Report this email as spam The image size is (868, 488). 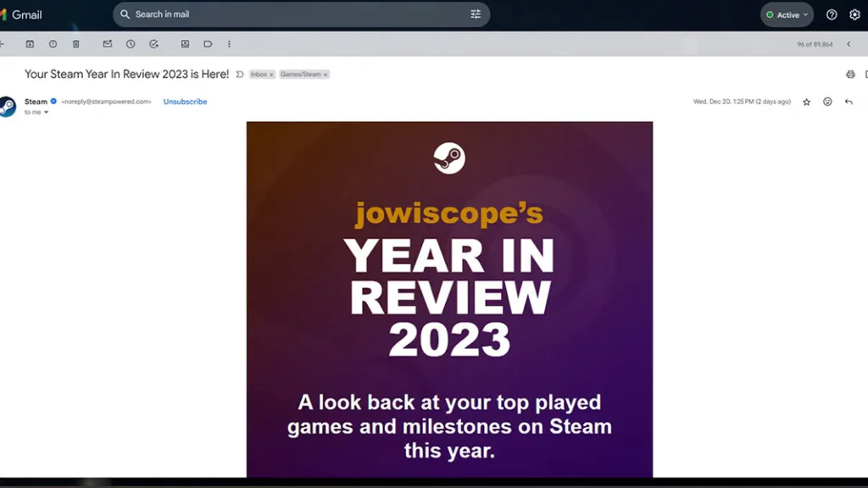(53, 44)
